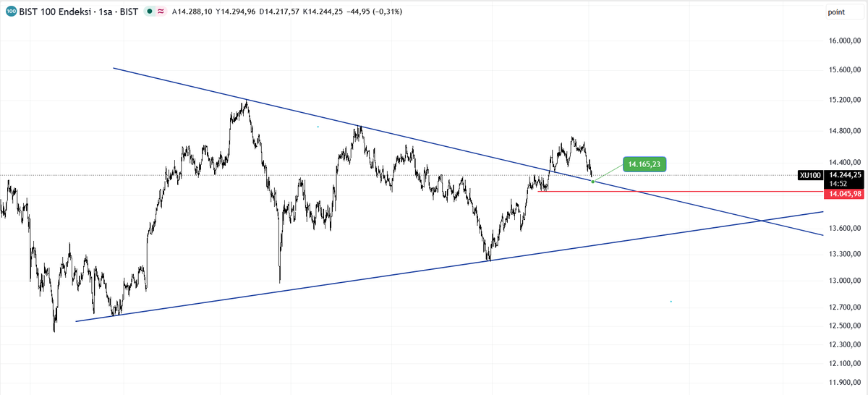This screenshot has height=395, width=868.
Task: Select the green 14.165,23 price callout label
Action: (645, 164)
